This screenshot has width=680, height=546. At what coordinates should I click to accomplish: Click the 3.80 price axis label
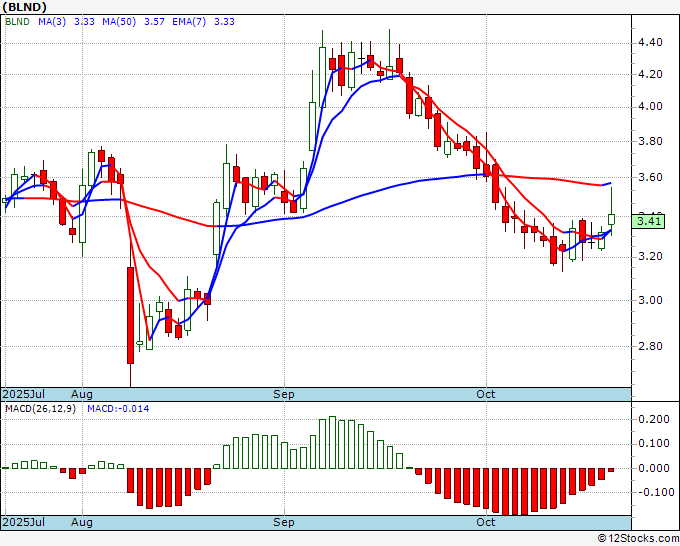(x=650, y=141)
